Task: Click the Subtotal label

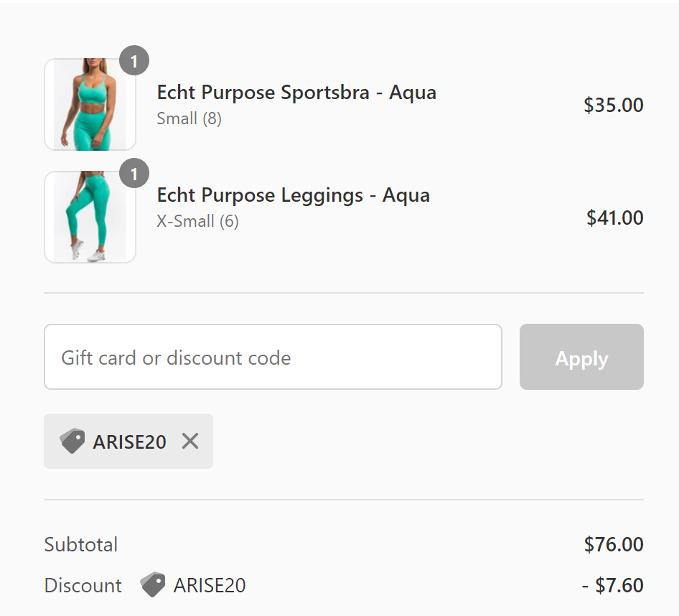Action: click(x=81, y=544)
